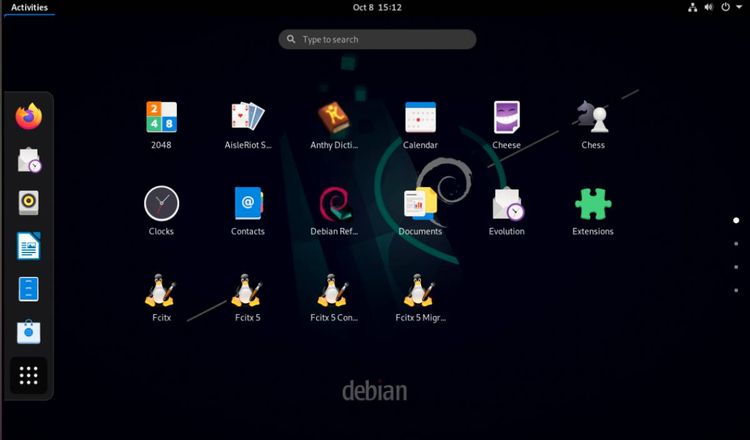Image resolution: width=750 pixels, height=440 pixels.
Task: Open the Clocks app
Action: click(x=161, y=204)
